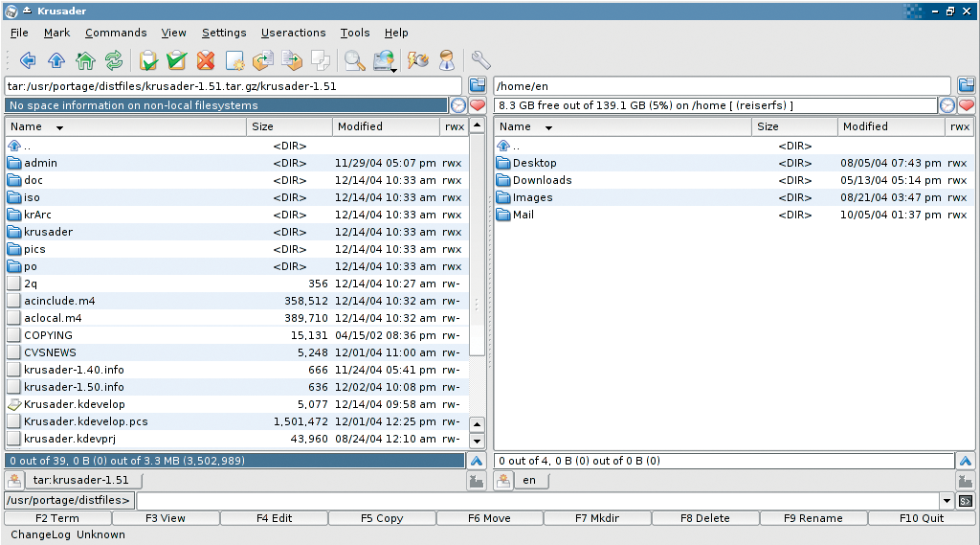This screenshot has width=980, height=545.
Task: Select the 'Downloads' folder in right panel
Action: 734,180
